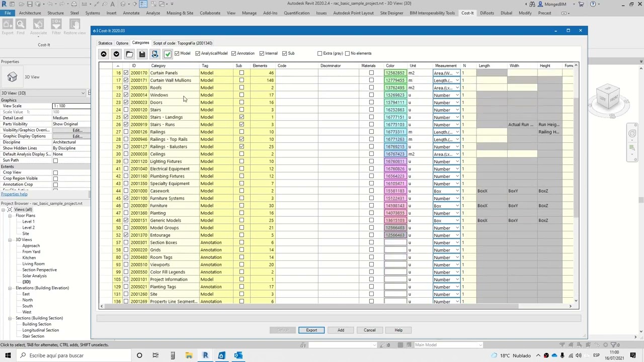
Task: Toggle the AnalyticalModel filter checkbox
Action: pyautogui.click(x=198, y=53)
